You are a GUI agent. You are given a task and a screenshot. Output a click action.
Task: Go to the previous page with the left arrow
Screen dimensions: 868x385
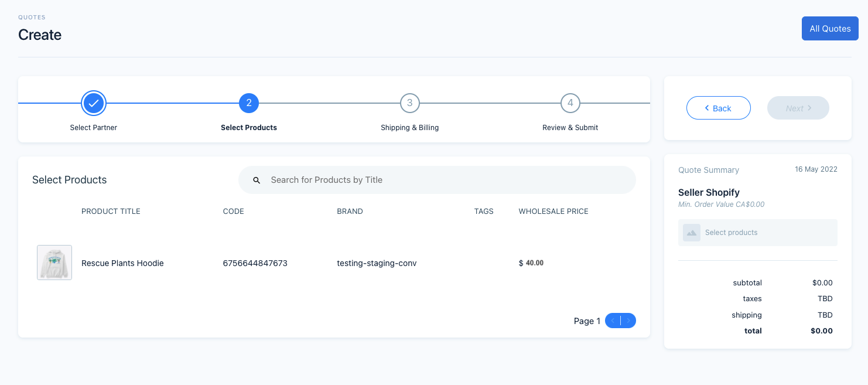pyautogui.click(x=613, y=321)
